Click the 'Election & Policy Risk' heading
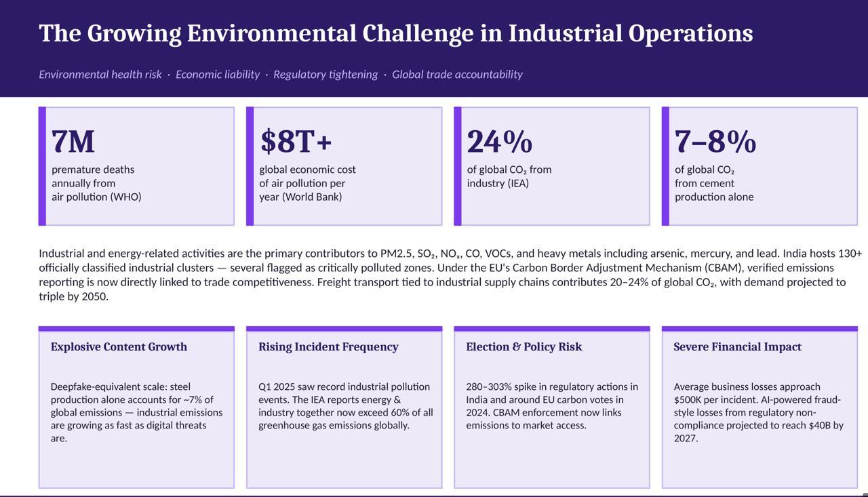The height and width of the screenshot is (497, 868). click(x=524, y=347)
